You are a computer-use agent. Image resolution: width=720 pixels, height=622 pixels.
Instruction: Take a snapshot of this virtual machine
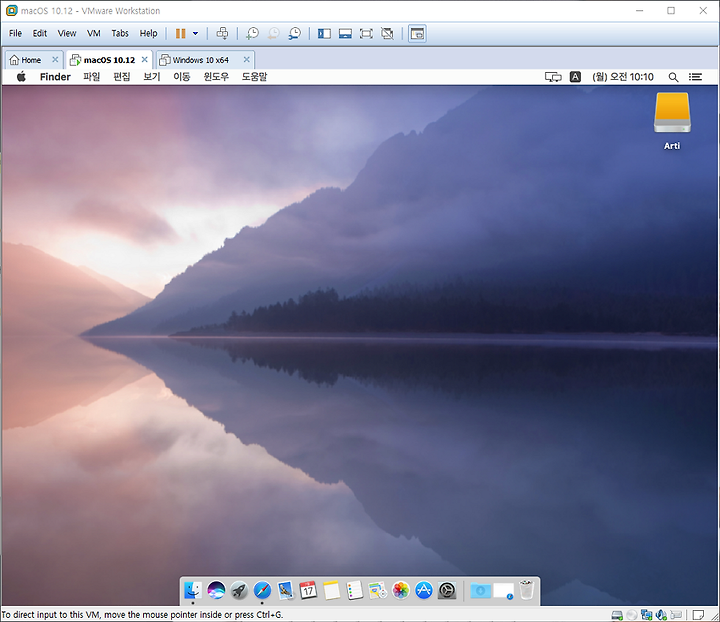252,34
